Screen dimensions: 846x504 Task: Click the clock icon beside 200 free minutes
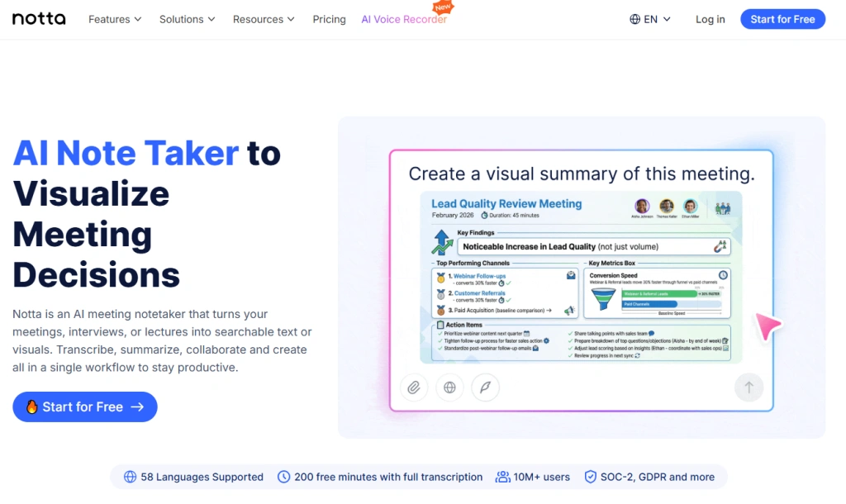[284, 477]
